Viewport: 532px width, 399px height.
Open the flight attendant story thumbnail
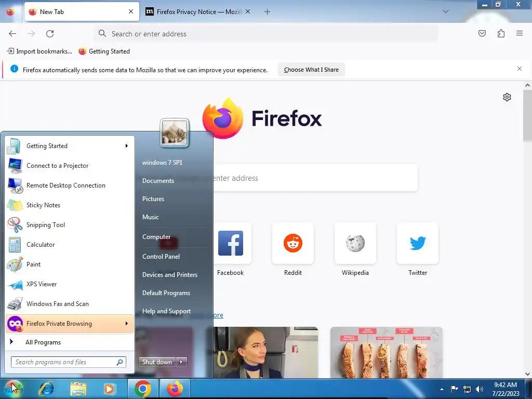click(265, 353)
